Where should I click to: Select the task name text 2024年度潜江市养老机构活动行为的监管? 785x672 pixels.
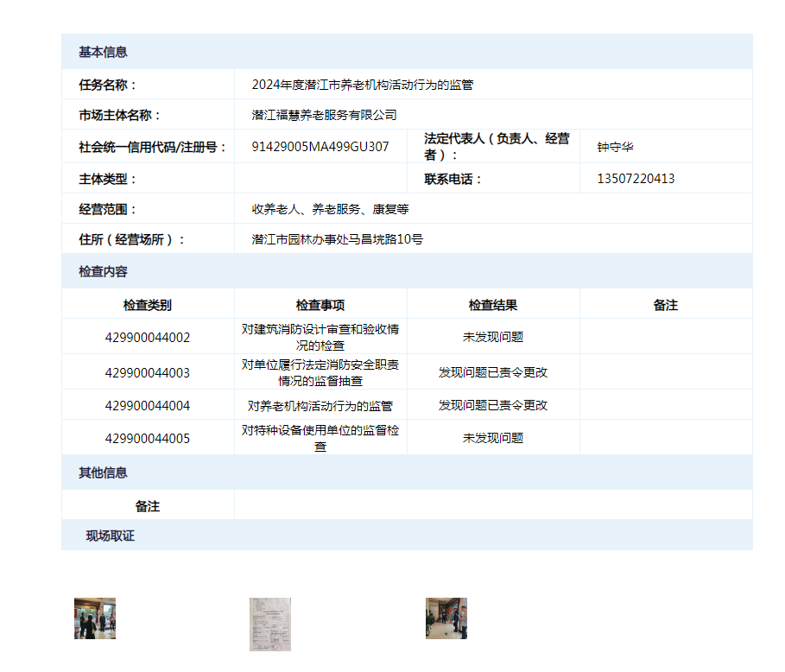tap(363, 85)
